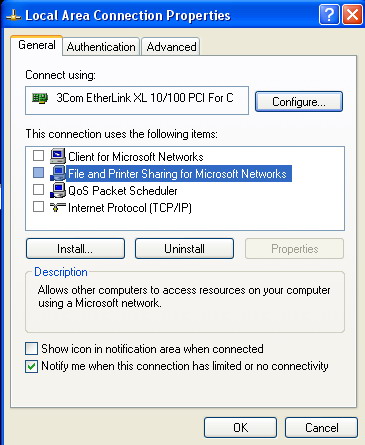Viewport: 365px width, 445px height.
Task: Toggle File and Printer Sharing checkbox
Action: 38,173
